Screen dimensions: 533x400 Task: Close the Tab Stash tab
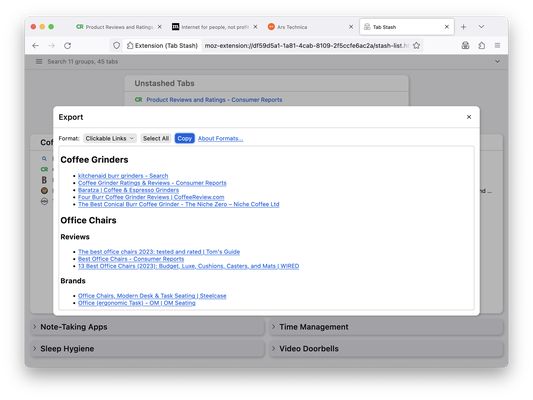[447, 27]
